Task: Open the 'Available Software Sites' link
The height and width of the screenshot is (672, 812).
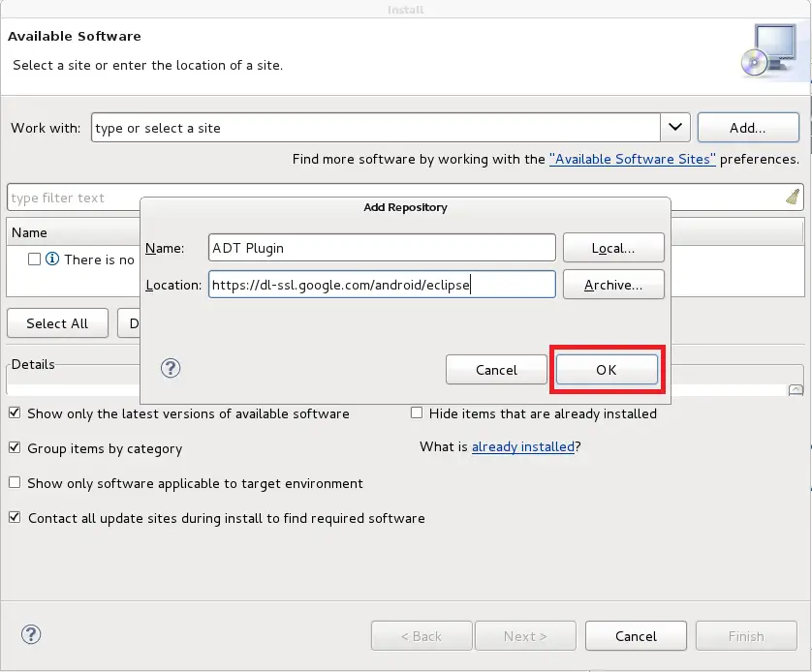Action: [633, 159]
